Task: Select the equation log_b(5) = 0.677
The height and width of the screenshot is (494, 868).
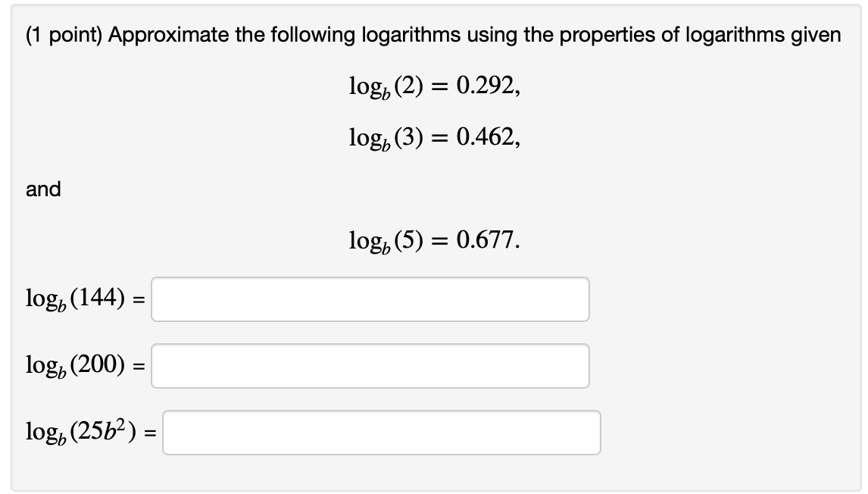Action: (434, 241)
